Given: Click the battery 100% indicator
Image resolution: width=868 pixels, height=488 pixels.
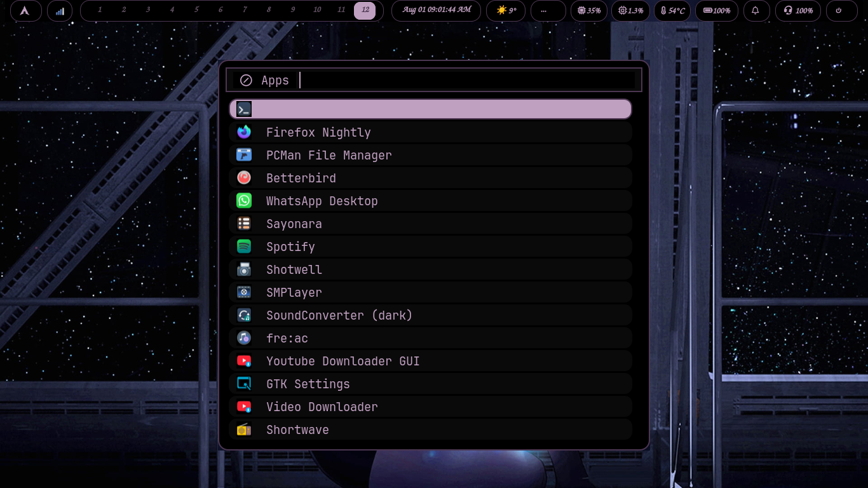Looking at the screenshot, I should coord(717,11).
